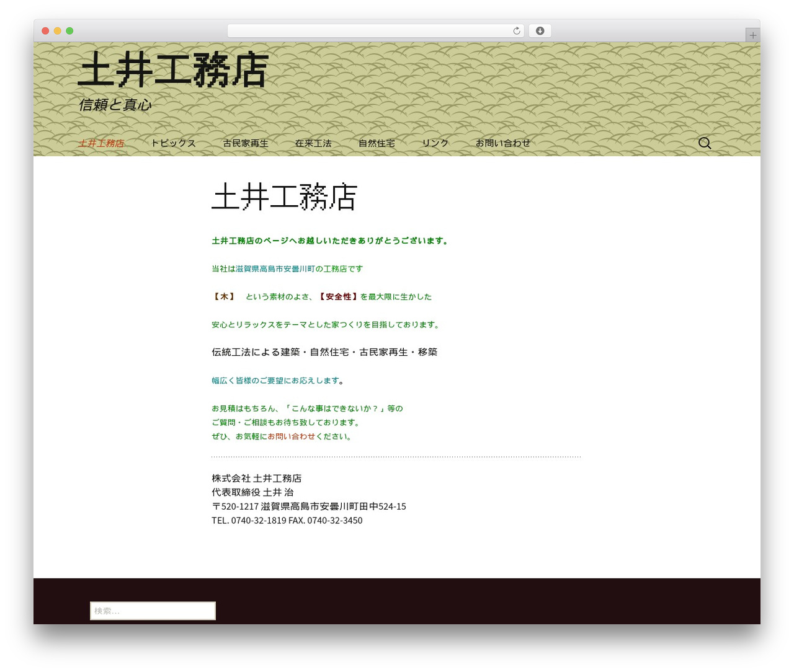Click the browser address bar
The image size is (794, 672).
375,31
